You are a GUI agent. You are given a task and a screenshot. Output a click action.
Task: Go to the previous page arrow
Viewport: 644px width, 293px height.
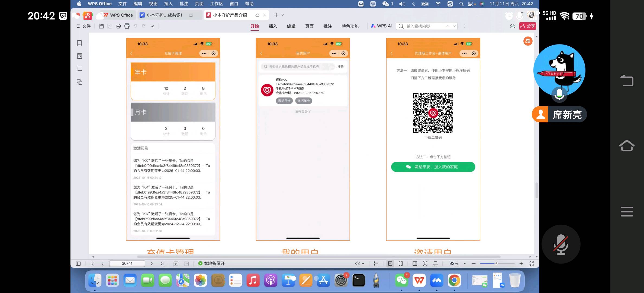pyautogui.click(x=102, y=263)
